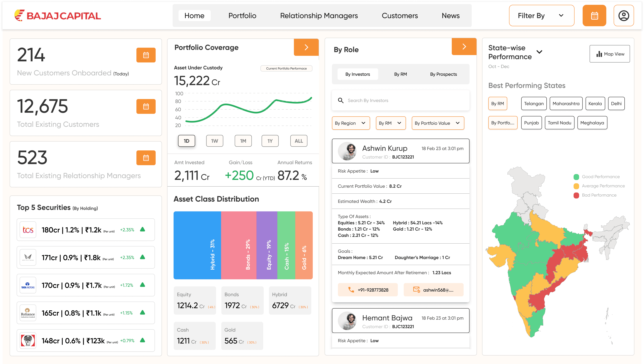Click the orange calendar icon in header
Viewport: 644px width, 364px height.
[x=594, y=16]
